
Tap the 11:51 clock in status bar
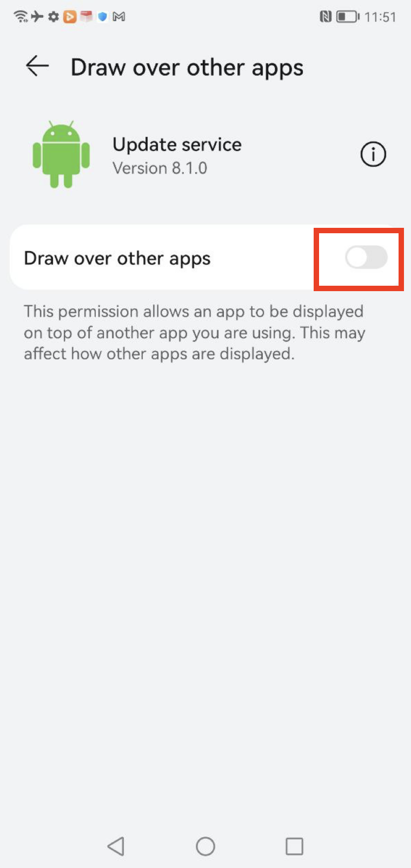tap(380, 17)
